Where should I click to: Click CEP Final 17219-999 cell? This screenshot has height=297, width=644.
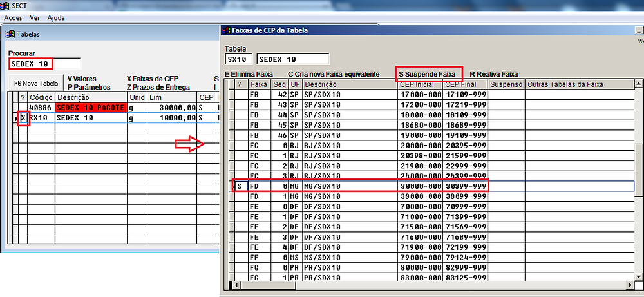pos(465,104)
